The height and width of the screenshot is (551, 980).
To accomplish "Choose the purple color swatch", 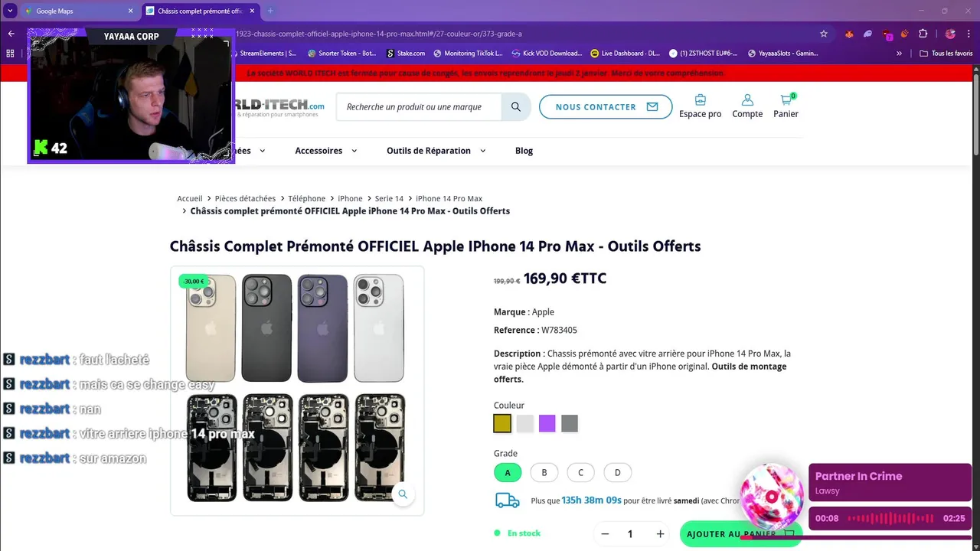I will (547, 423).
